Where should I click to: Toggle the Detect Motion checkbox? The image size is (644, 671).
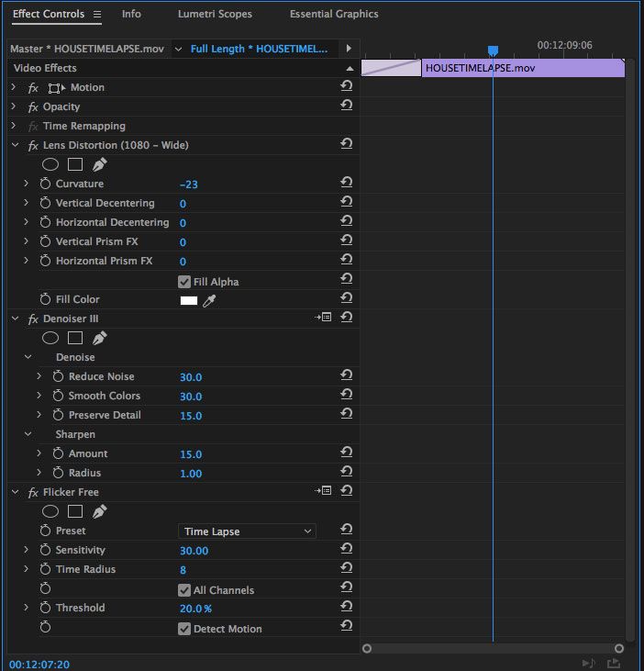184,629
